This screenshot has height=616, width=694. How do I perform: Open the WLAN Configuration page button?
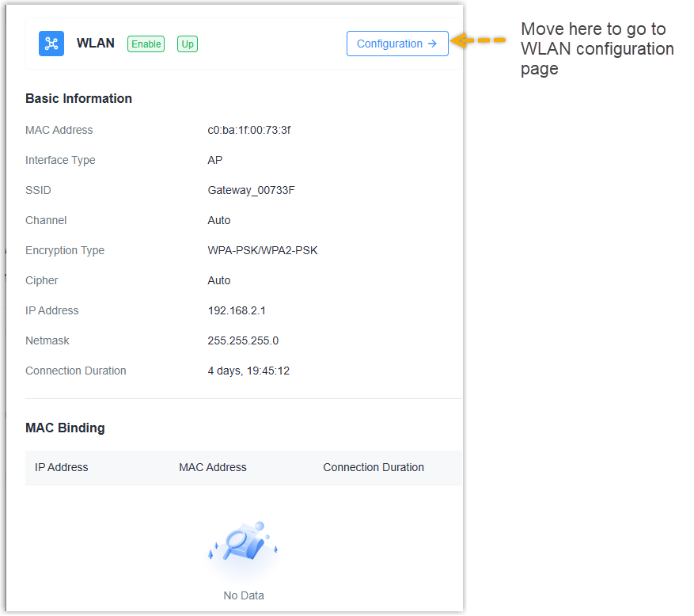(397, 44)
